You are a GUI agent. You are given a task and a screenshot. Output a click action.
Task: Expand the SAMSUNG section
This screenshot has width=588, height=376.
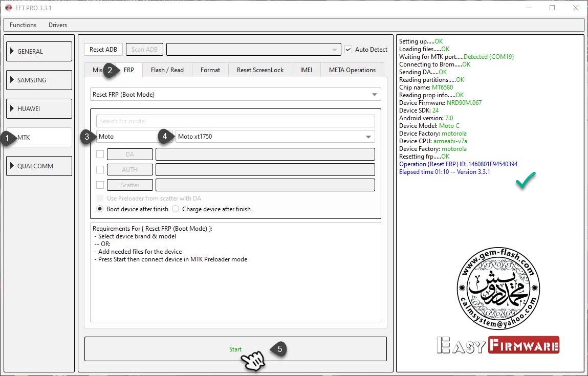pyautogui.click(x=39, y=80)
